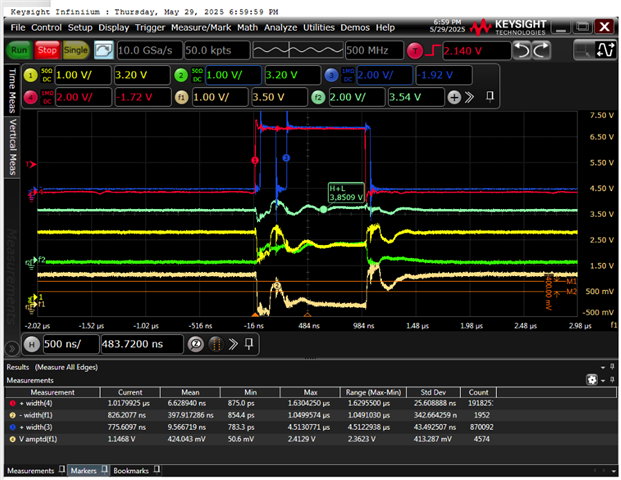Click the auto scale icon beside Single
This screenshot has height=480, width=621.
tap(104, 50)
